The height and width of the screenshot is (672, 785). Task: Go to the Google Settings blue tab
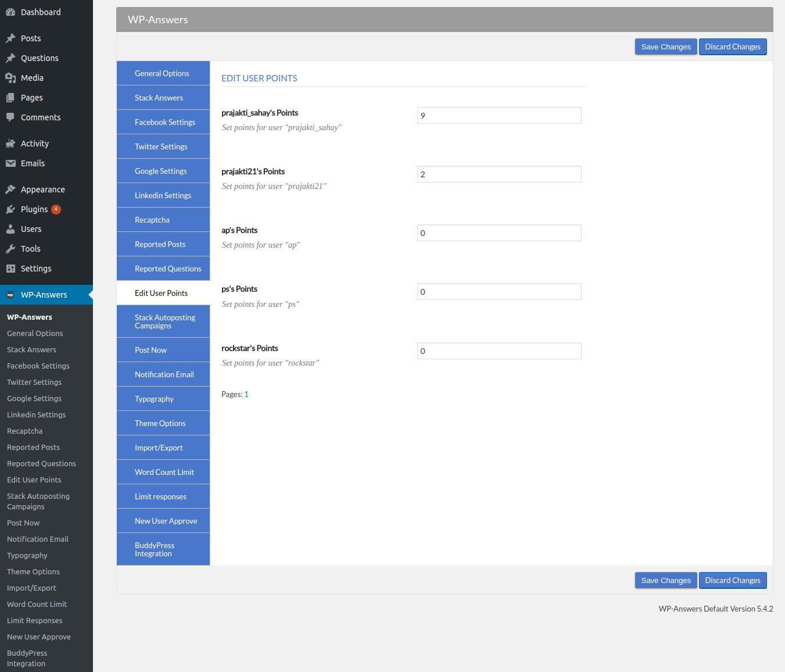(x=163, y=171)
